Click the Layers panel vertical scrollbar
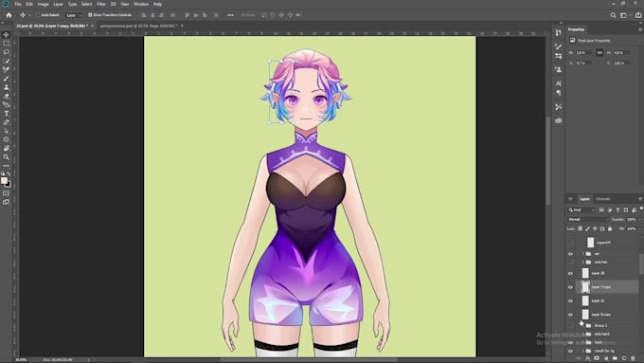 tap(641, 263)
